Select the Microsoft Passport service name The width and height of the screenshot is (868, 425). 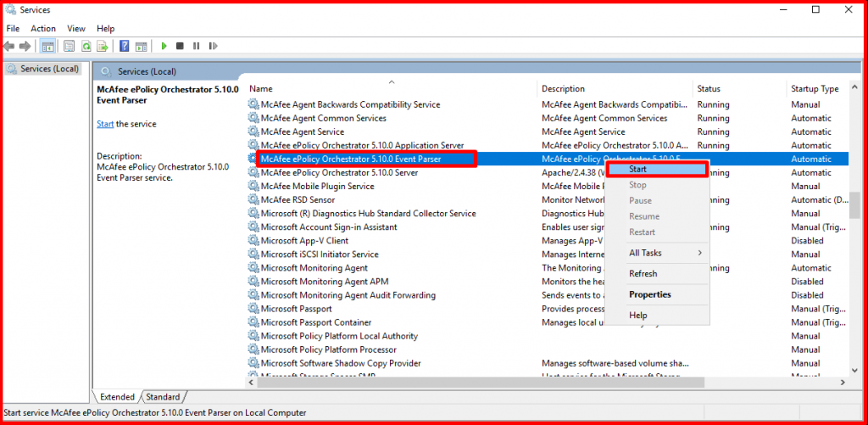[x=296, y=309]
